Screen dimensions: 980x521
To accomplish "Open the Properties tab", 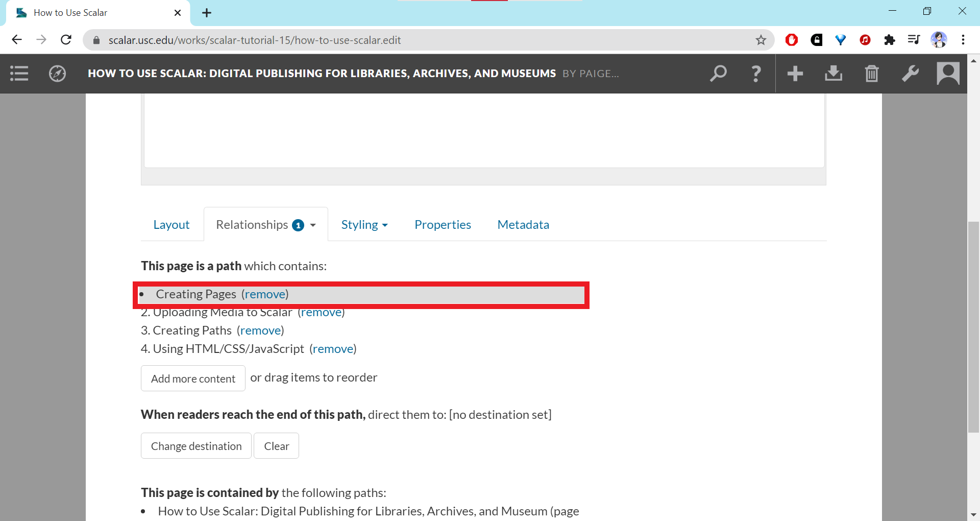I will pos(443,225).
